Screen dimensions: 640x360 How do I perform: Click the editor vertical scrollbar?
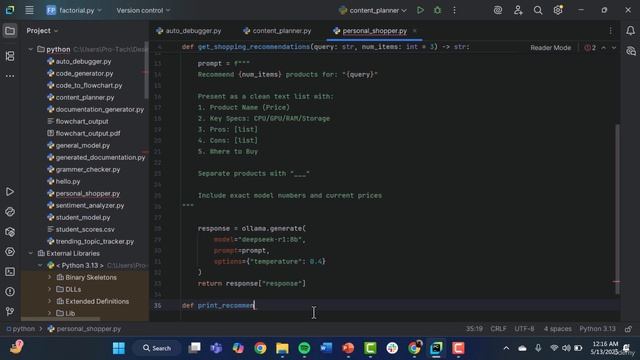(618, 208)
